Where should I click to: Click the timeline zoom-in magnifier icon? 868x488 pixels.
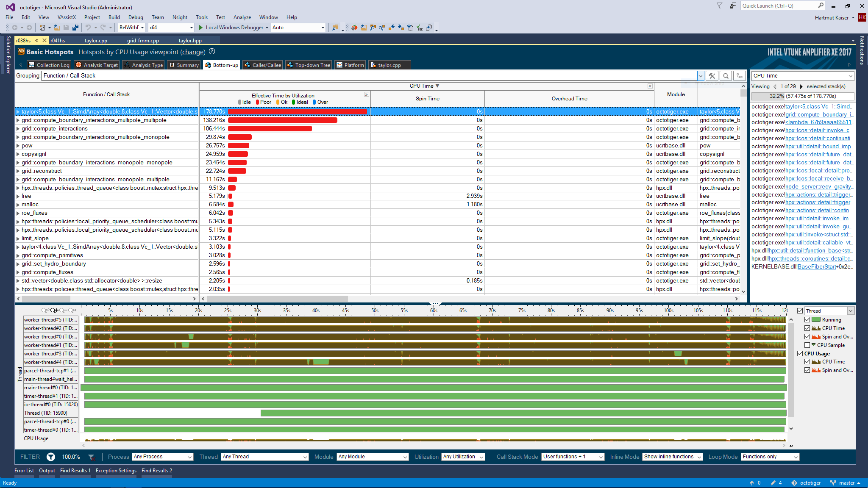(x=54, y=311)
